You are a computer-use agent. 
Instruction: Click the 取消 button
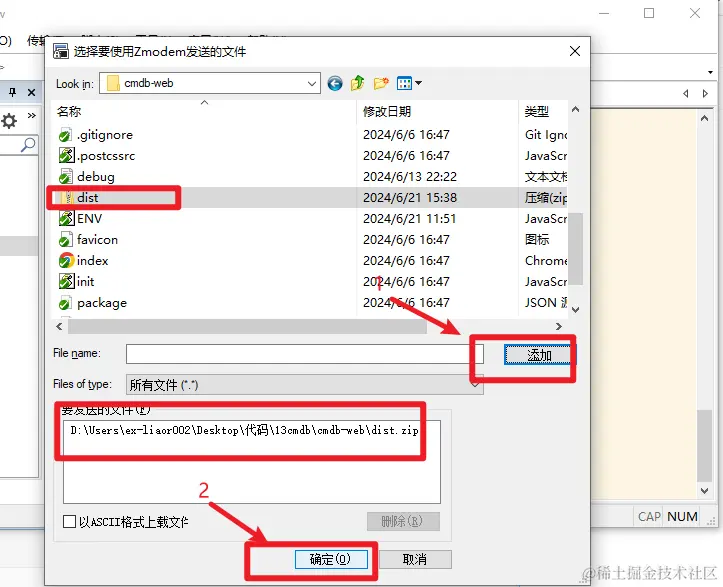pos(415,559)
